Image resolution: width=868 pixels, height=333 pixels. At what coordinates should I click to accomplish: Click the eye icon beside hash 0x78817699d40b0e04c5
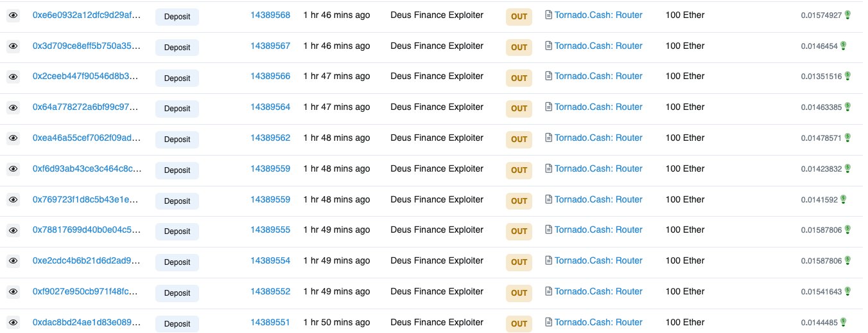coord(13,230)
